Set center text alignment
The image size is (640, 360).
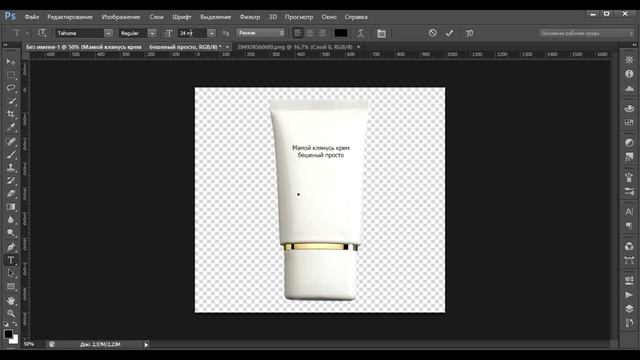(x=310, y=33)
